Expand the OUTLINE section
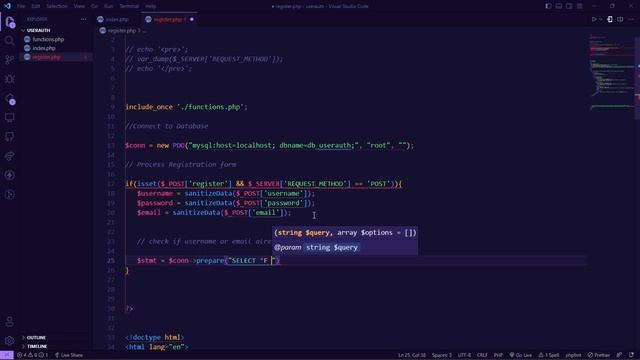 click(36, 338)
